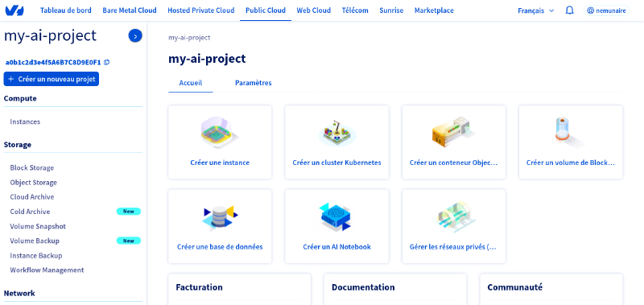The image size is (644, 305).
Task: Switch to Web Cloud
Action: click(x=314, y=10)
